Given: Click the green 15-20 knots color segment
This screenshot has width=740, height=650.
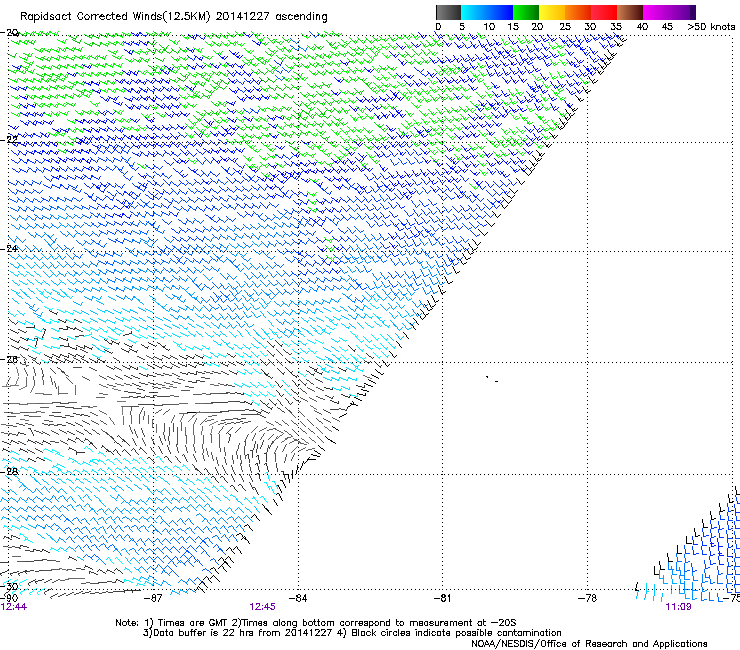Looking at the screenshot, I should point(526,12).
